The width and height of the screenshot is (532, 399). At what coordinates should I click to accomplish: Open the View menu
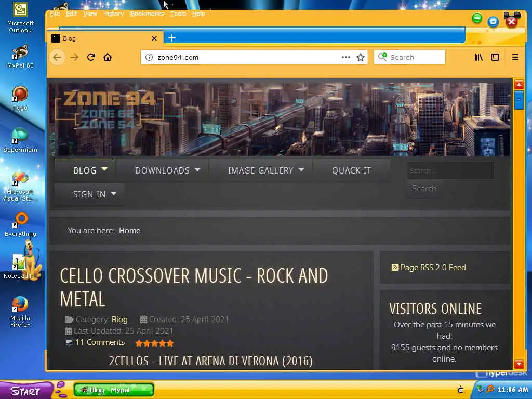click(x=90, y=14)
